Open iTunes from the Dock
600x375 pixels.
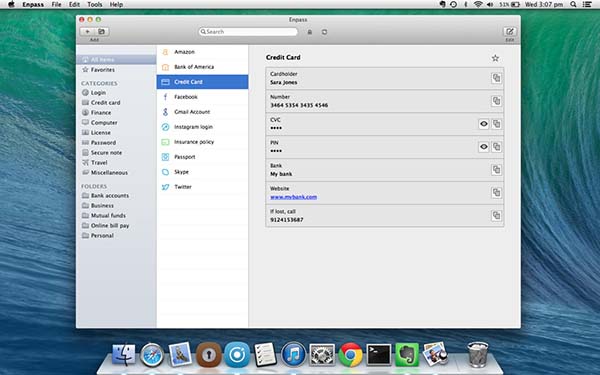pos(293,354)
